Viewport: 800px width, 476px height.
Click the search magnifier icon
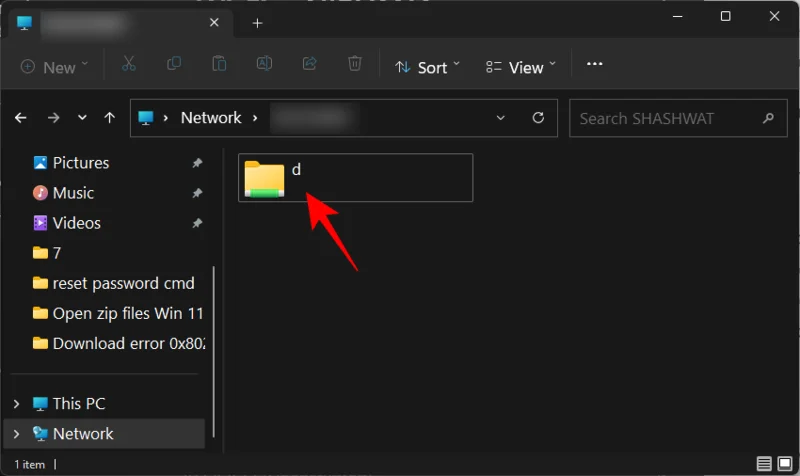pos(768,118)
